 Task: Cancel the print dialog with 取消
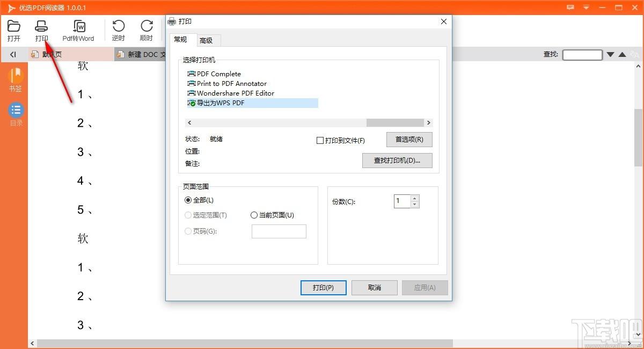[375, 288]
